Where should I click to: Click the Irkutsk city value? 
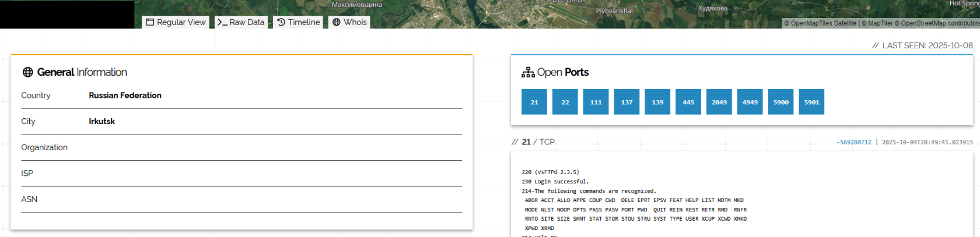click(101, 121)
